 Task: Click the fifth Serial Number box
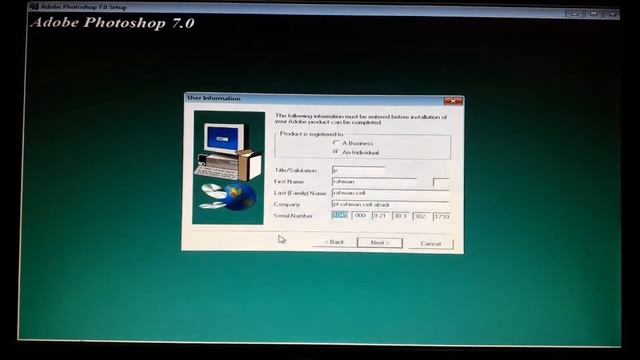421,216
